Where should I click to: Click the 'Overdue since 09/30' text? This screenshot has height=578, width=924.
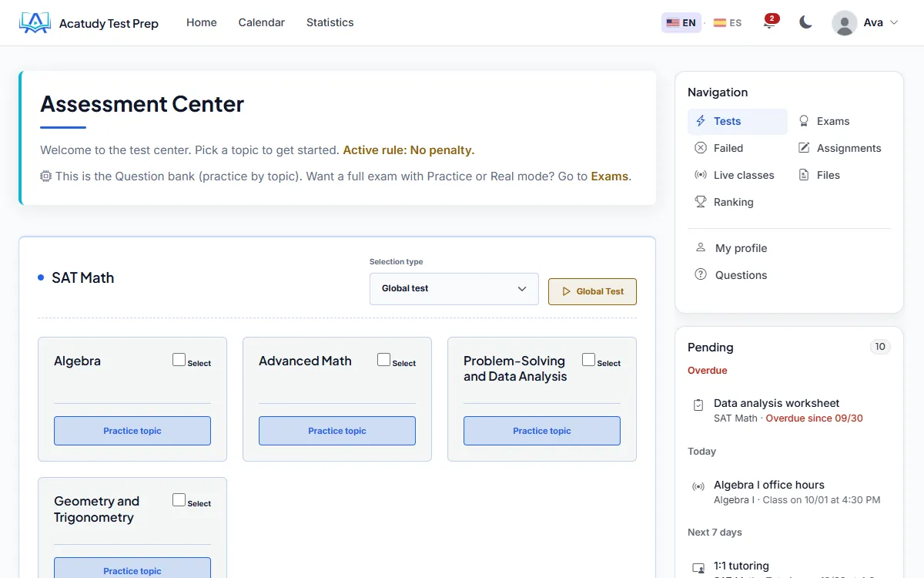click(814, 418)
